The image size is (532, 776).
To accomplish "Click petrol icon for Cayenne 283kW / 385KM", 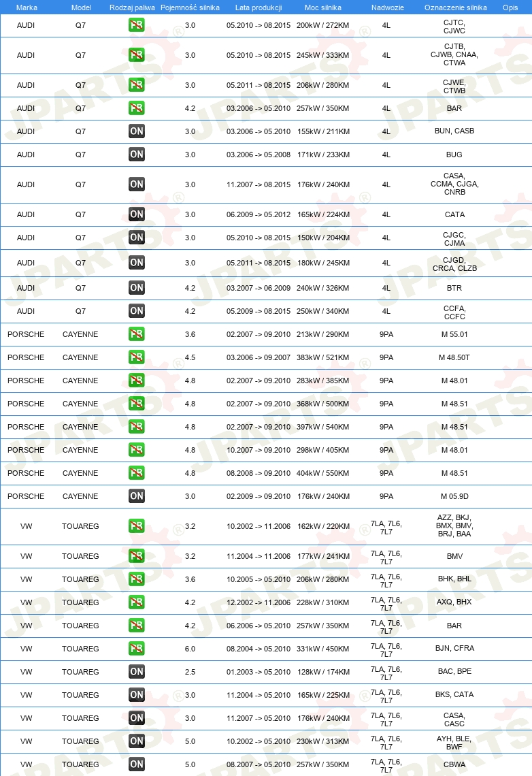I will [x=137, y=381].
